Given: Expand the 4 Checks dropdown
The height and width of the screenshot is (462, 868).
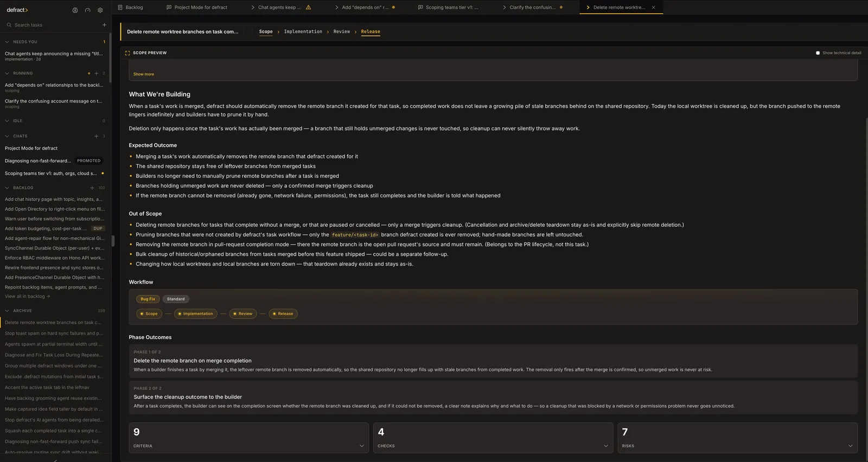Looking at the screenshot, I should [x=606, y=446].
